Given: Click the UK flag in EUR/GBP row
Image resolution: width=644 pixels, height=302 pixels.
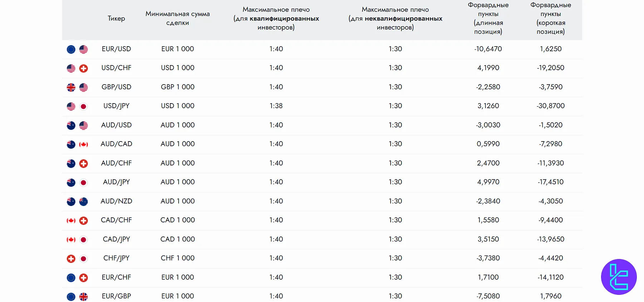Looking at the screenshot, I should (x=83, y=297).
